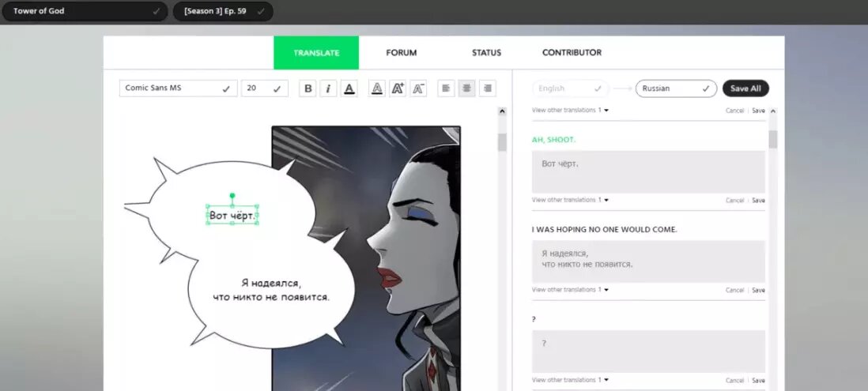Select the "Я надеялся, что никто не появится." bubble text
868x391 pixels.
tap(271, 291)
